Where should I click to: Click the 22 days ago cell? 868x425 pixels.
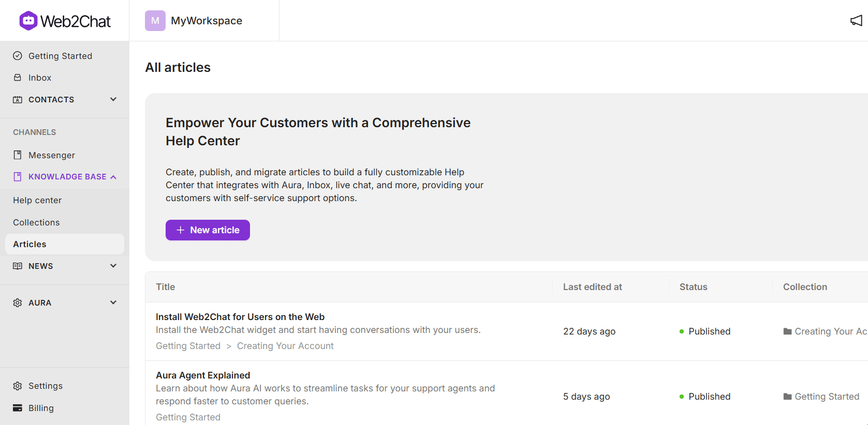(x=589, y=331)
